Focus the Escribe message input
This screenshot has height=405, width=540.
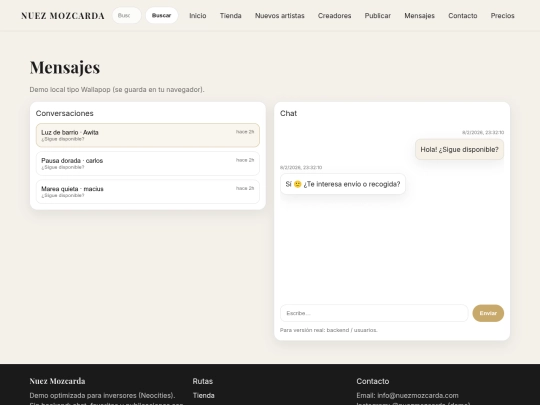(x=374, y=313)
